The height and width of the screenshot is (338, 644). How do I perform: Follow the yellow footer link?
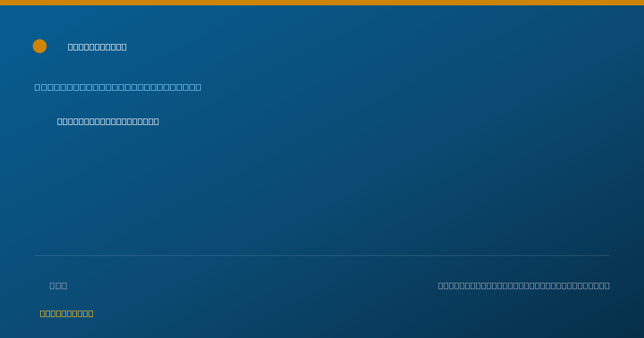click(67, 313)
